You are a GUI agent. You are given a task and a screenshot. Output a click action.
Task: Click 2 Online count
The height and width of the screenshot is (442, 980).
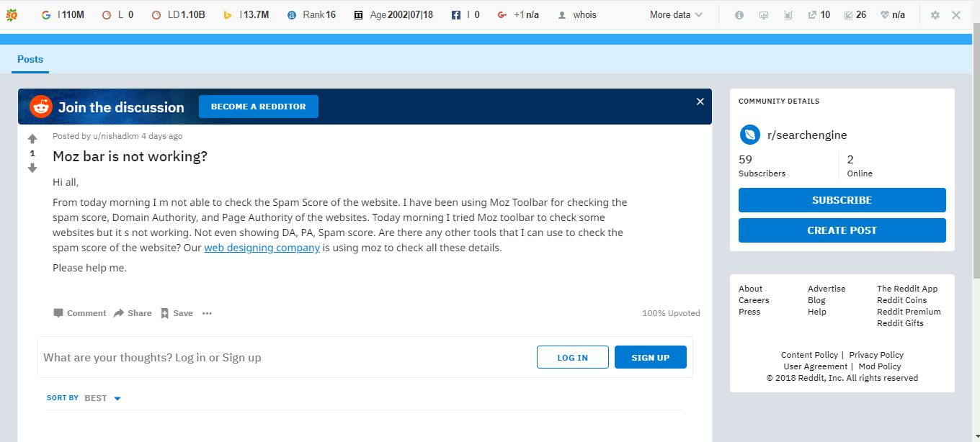click(x=860, y=166)
